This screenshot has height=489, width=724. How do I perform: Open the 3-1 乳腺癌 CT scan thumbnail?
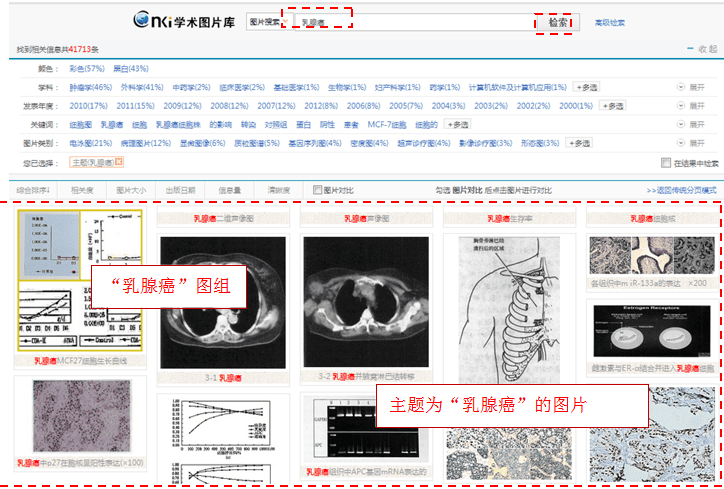point(223,302)
